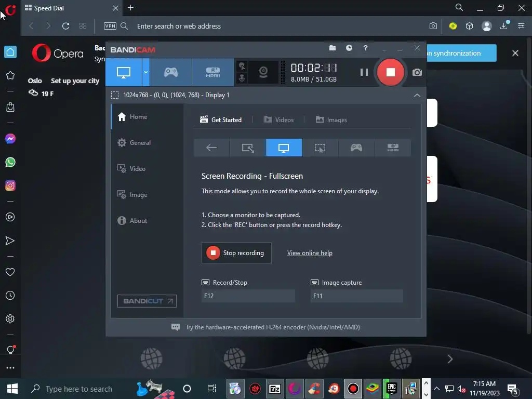Select Bandicam HDMI device recording mode
This screenshot has width=532, height=399.
(212, 72)
